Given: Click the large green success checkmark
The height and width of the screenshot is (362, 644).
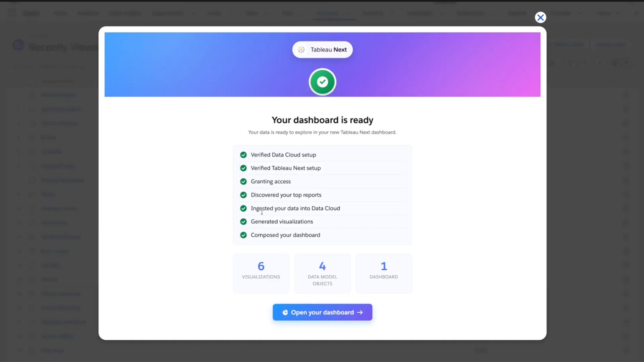Looking at the screenshot, I should (x=322, y=82).
